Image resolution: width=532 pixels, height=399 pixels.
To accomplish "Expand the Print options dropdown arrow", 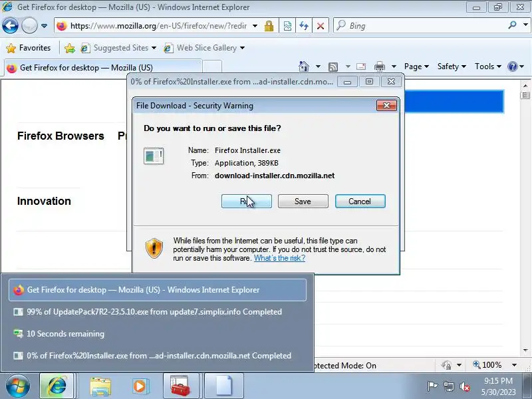I will (x=394, y=66).
